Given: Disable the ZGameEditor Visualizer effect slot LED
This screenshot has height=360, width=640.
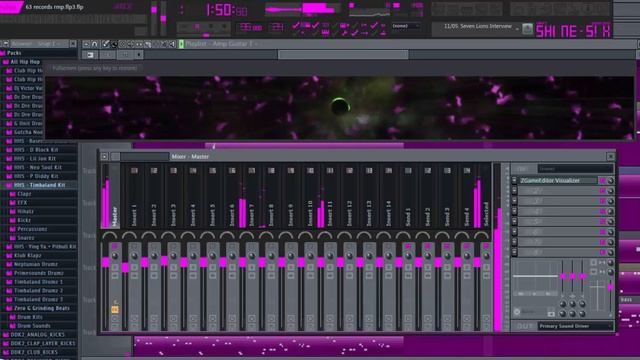Looking at the screenshot, I should coord(602,180).
